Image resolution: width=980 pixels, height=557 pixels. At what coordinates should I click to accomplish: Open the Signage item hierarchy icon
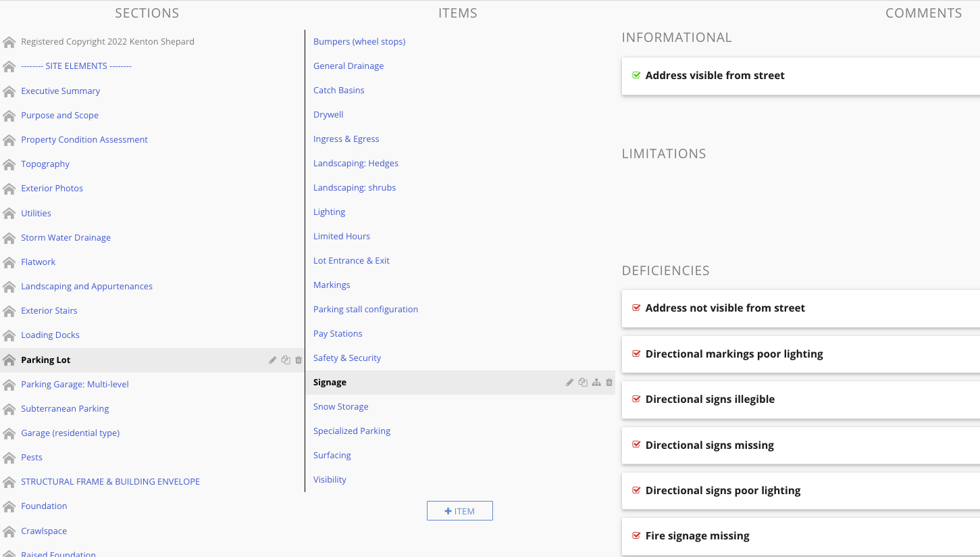click(x=596, y=383)
